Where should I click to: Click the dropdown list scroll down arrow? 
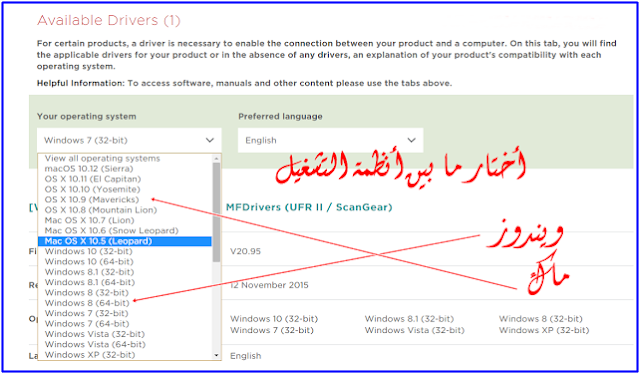tap(217, 356)
